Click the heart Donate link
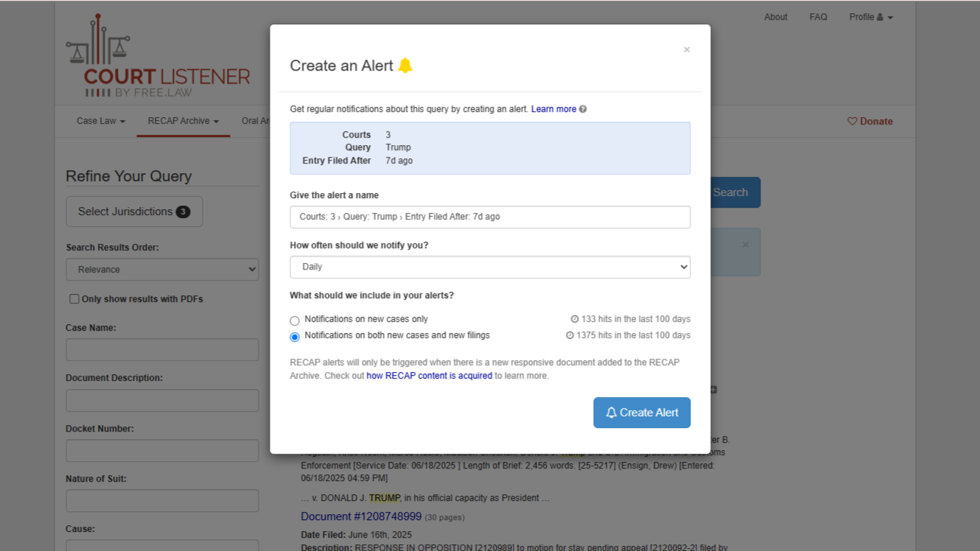 pos(870,122)
